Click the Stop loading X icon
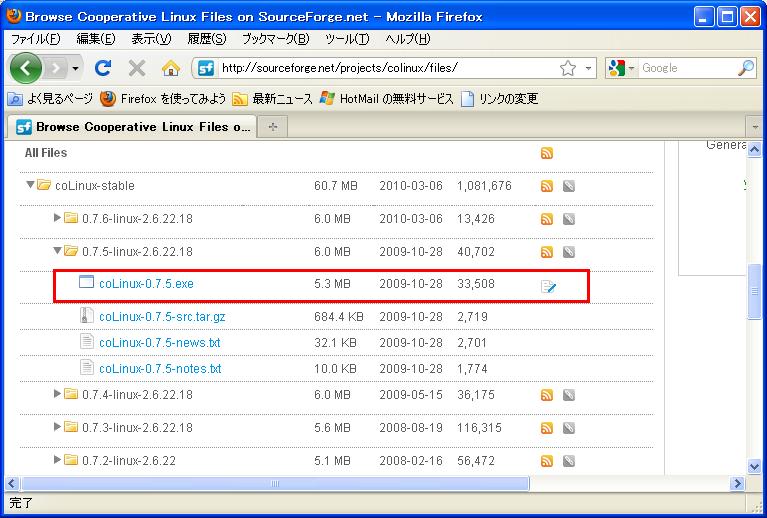This screenshot has height=518, width=767. point(137,68)
